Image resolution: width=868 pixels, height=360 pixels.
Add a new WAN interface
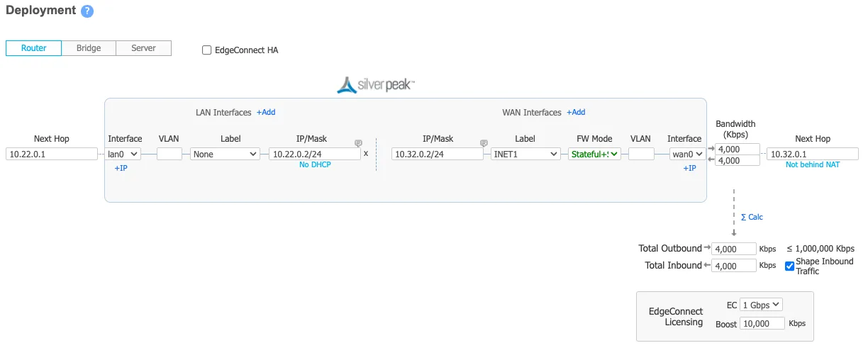[x=576, y=112]
